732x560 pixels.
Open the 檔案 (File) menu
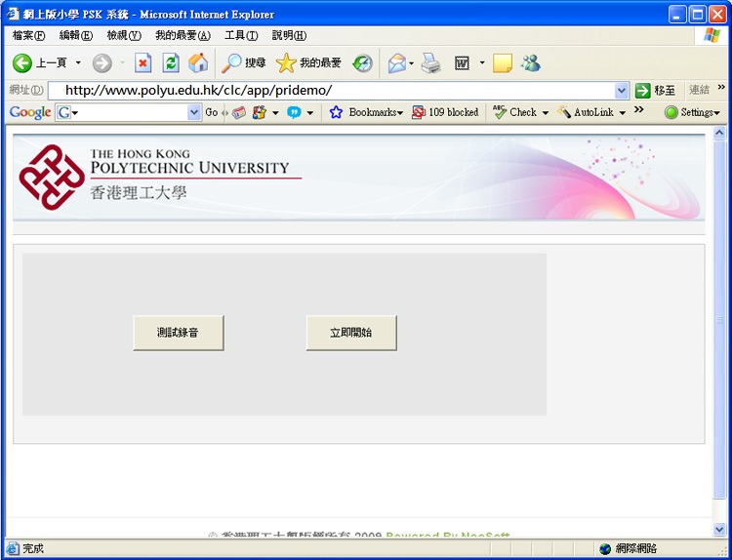(28, 35)
